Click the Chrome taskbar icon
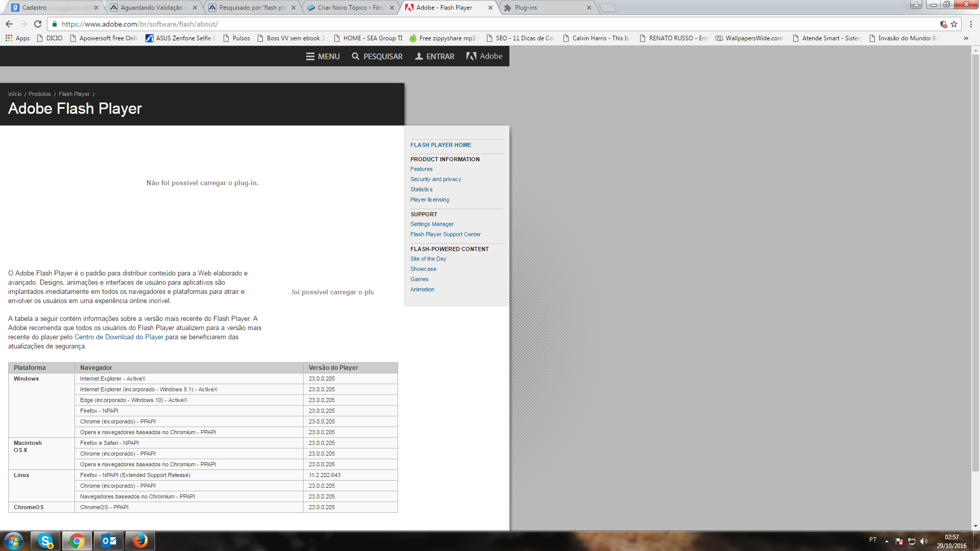 (77, 541)
